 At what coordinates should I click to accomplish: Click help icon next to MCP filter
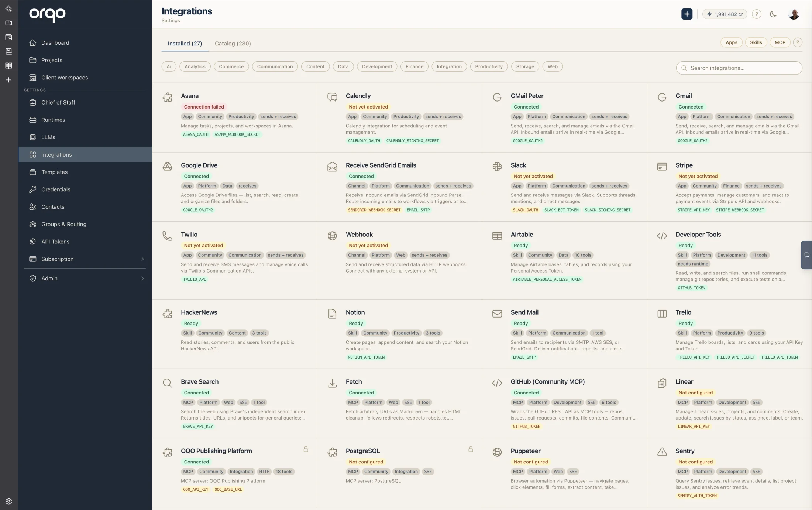tap(798, 42)
